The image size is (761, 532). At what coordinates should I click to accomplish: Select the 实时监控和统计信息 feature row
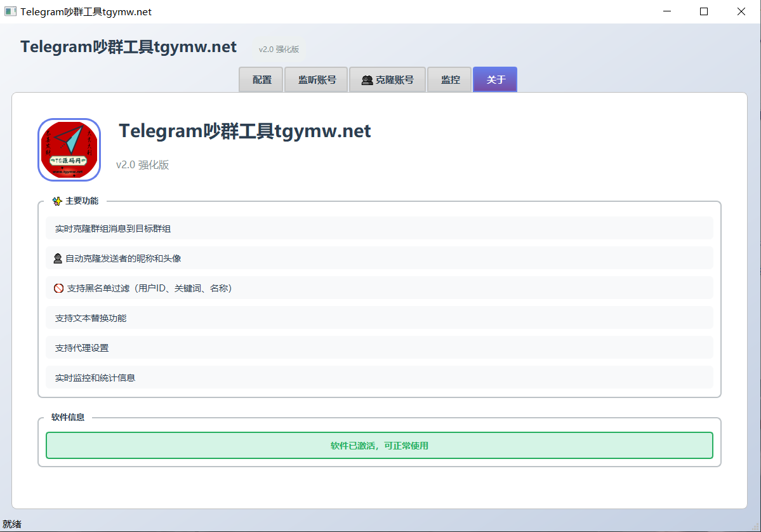pyautogui.click(x=379, y=378)
